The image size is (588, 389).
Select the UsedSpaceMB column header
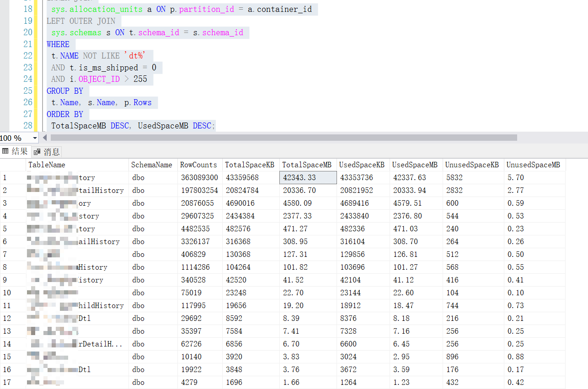pyautogui.click(x=417, y=165)
